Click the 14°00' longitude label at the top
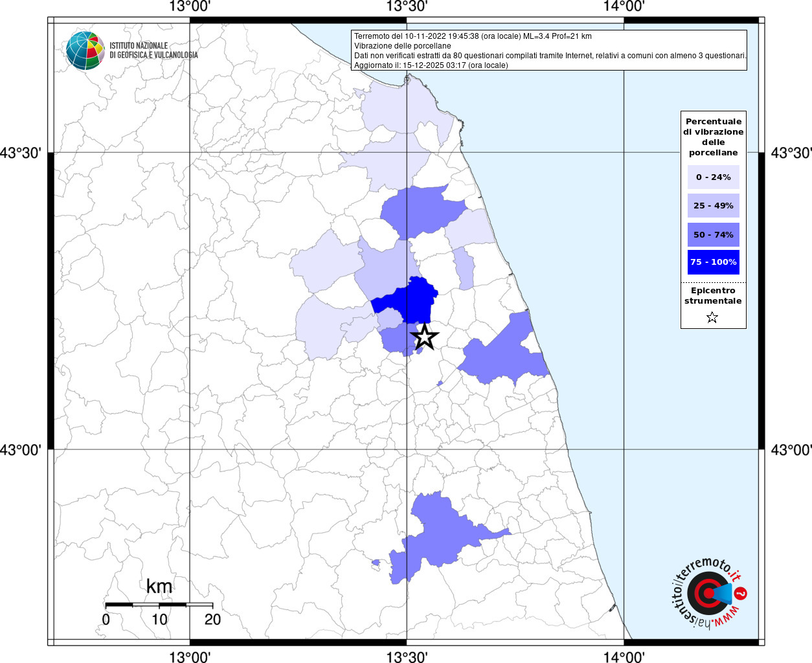Screen dimensions: 812x663 624,6
